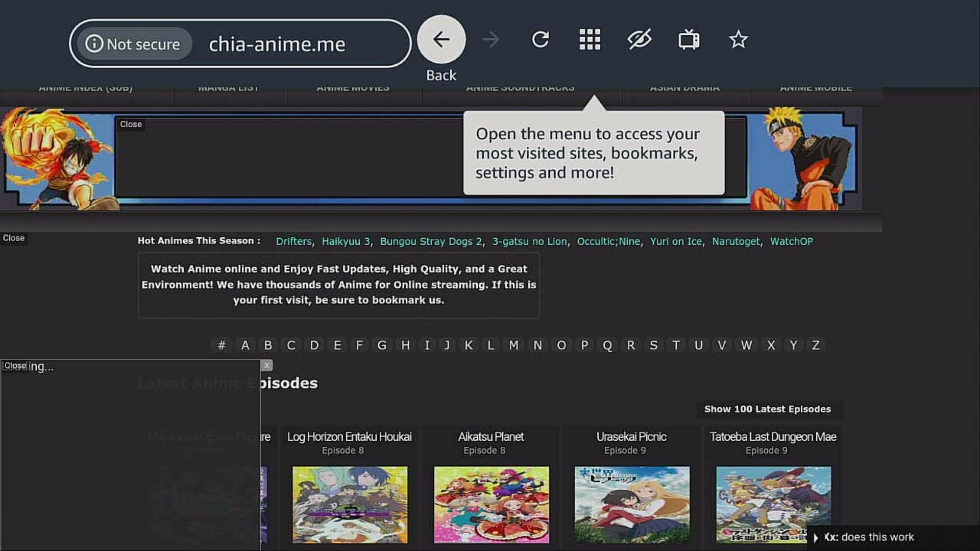Filter anime index by letter W
The height and width of the screenshot is (551, 980).
(746, 345)
